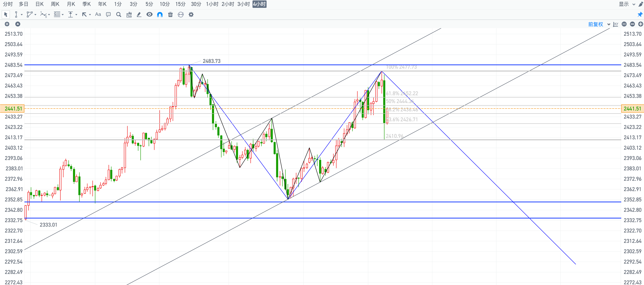
Task: Select the speech bubble comment tool
Action: click(108, 14)
